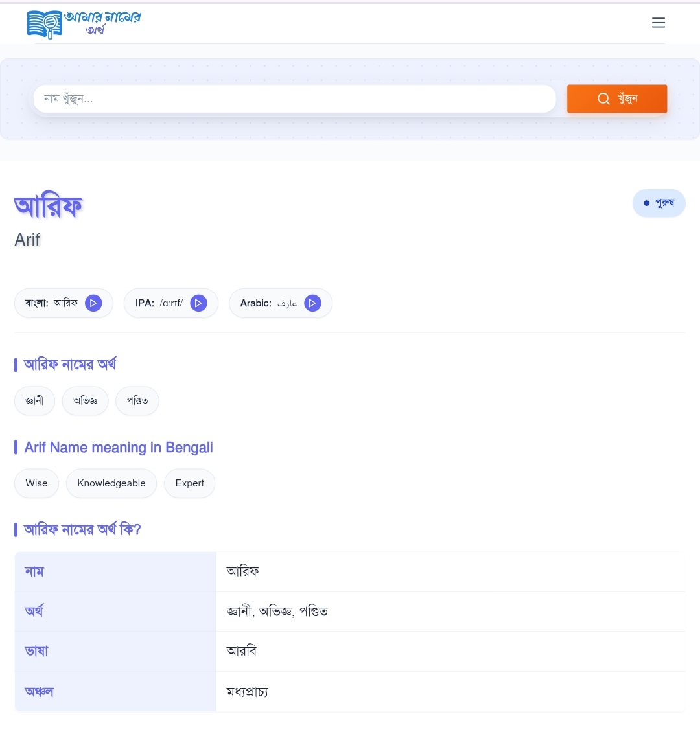Viewport: 700px width, 732px height.
Task: Select the পণ্ডিত meaning chip
Action: (x=137, y=400)
